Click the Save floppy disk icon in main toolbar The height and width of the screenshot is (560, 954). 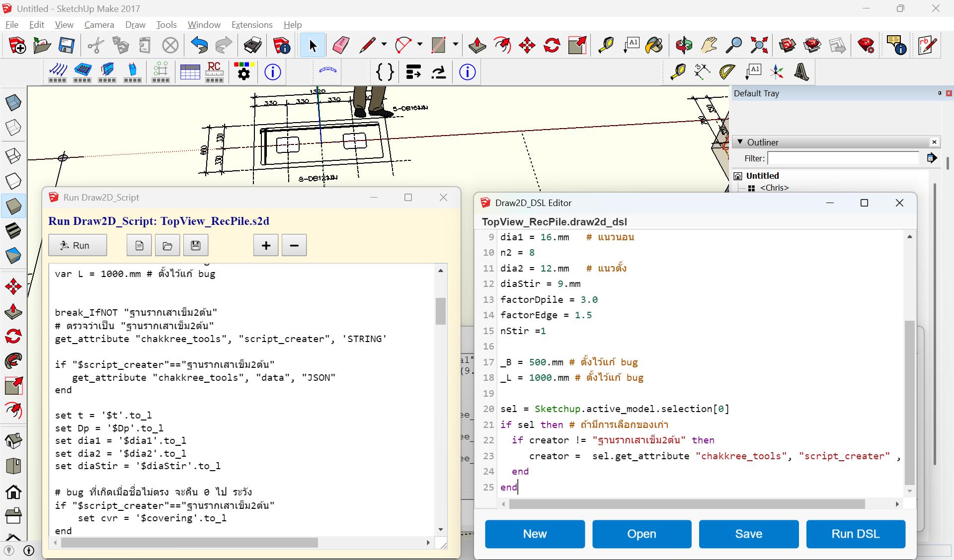[x=66, y=46]
